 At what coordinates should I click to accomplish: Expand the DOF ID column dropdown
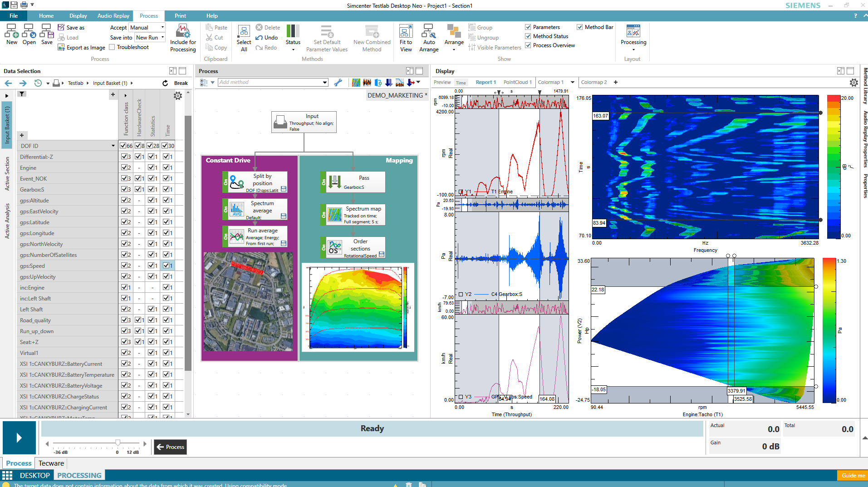[113, 146]
